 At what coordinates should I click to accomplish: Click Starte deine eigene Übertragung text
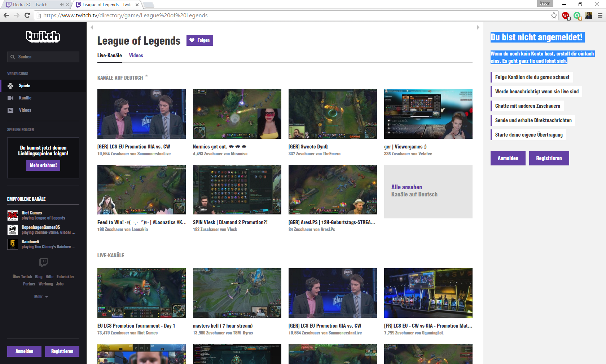[x=529, y=135]
